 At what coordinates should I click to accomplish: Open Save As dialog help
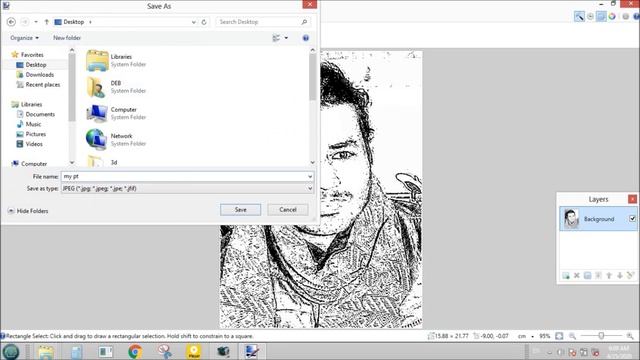305,38
